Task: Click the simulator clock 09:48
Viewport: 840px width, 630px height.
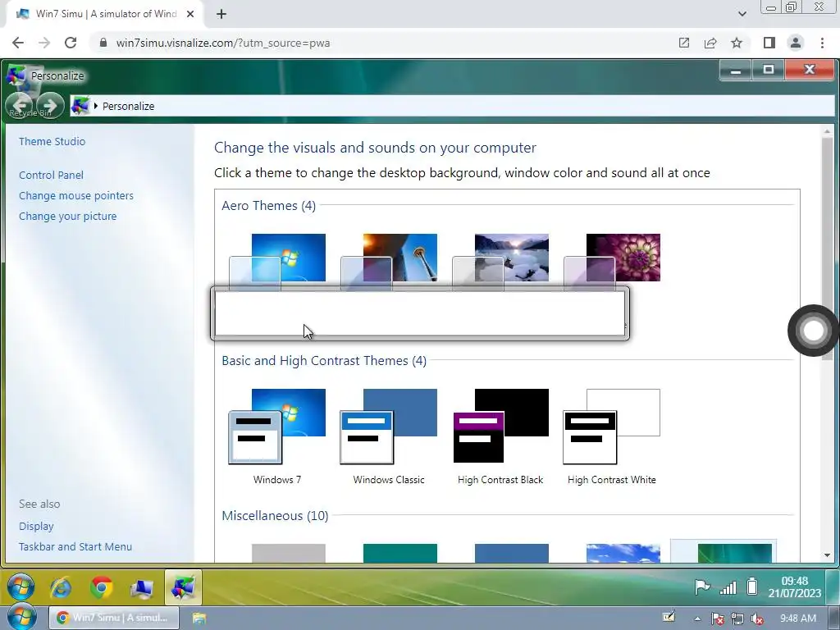Action: click(x=794, y=587)
